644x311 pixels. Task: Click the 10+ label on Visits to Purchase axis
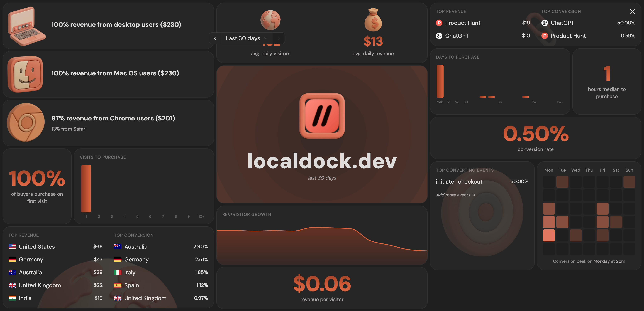[201, 217]
